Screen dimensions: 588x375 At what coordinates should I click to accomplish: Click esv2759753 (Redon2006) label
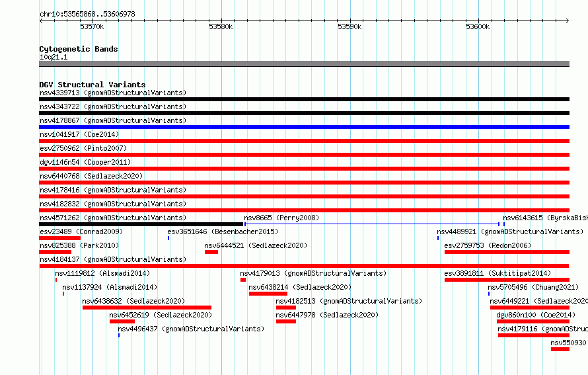coord(488,245)
